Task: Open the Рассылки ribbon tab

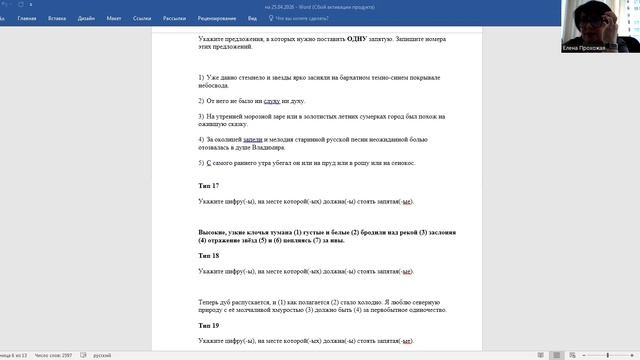Action: pyautogui.click(x=174, y=18)
